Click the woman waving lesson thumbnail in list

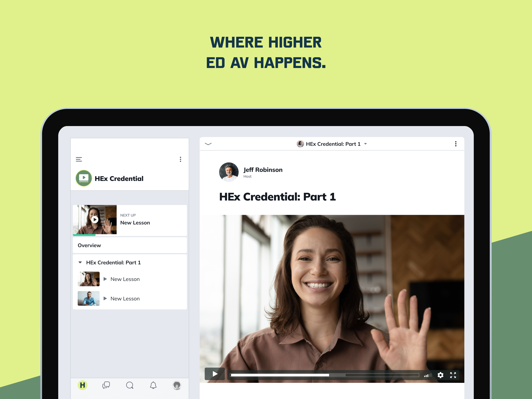89,279
